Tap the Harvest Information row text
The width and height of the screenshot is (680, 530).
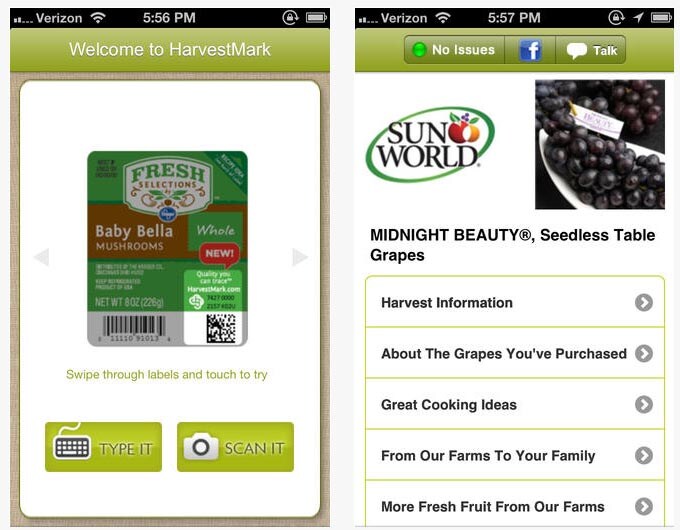(x=447, y=303)
